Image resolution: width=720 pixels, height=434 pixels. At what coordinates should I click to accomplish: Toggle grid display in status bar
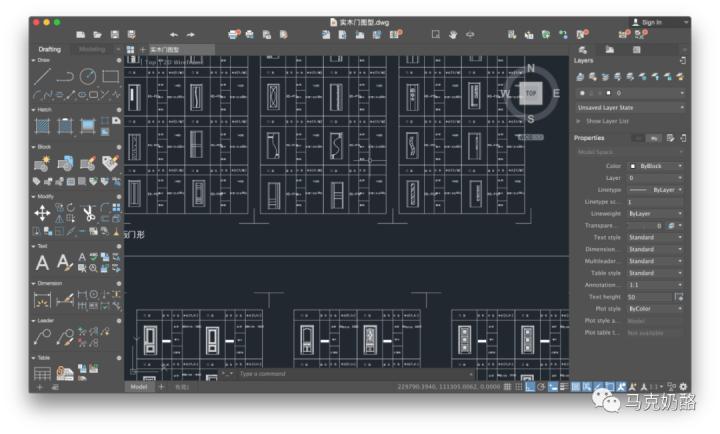tap(507, 386)
